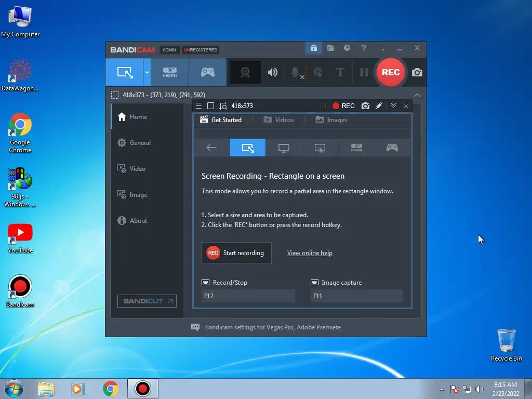The height and width of the screenshot is (399, 532).
Task: Click the find window magnifier icon
Action: click(223, 106)
